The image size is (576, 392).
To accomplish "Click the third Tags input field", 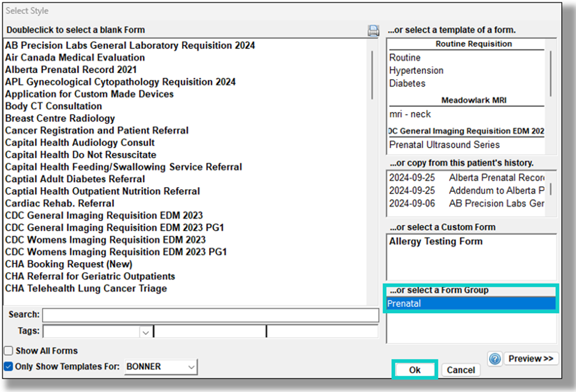I will [x=323, y=331].
